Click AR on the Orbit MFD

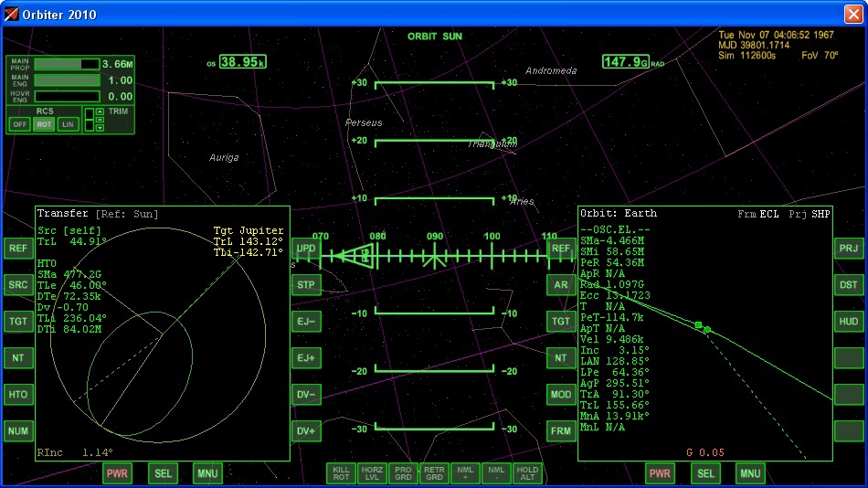pyautogui.click(x=561, y=285)
